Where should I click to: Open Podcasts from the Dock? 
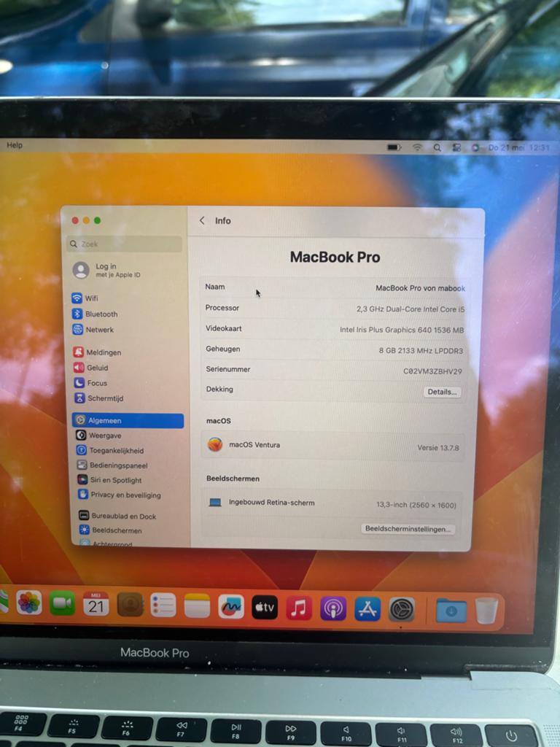coord(333,609)
